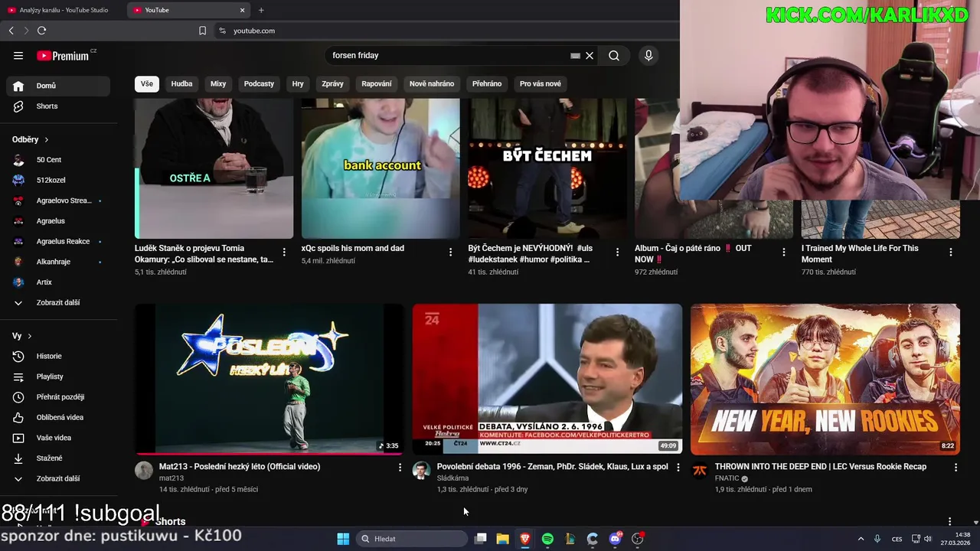Select the Nově nahráno filter chip
Viewport: 980px width, 551px height.
pyautogui.click(x=432, y=83)
